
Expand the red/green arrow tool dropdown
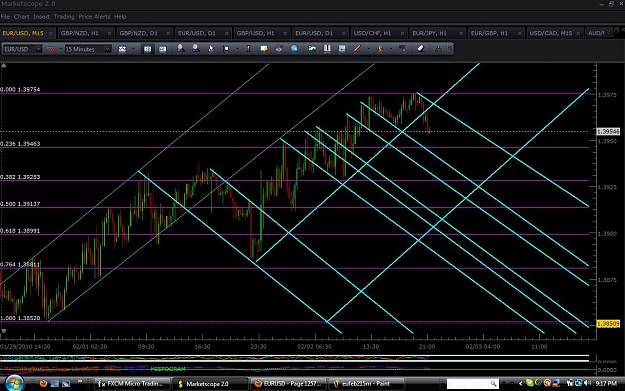point(391,49)
